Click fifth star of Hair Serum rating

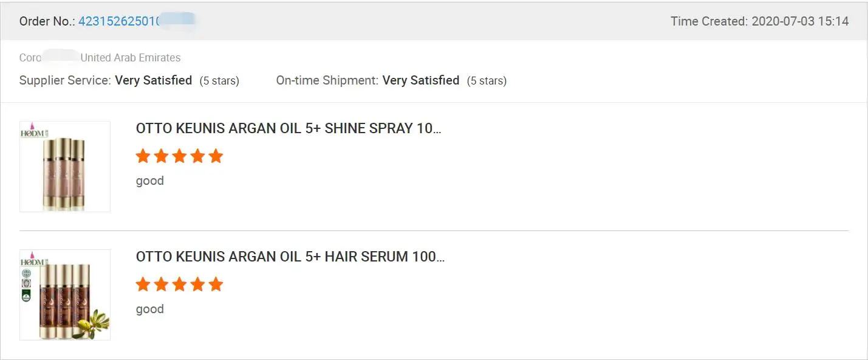pos(216,285)
